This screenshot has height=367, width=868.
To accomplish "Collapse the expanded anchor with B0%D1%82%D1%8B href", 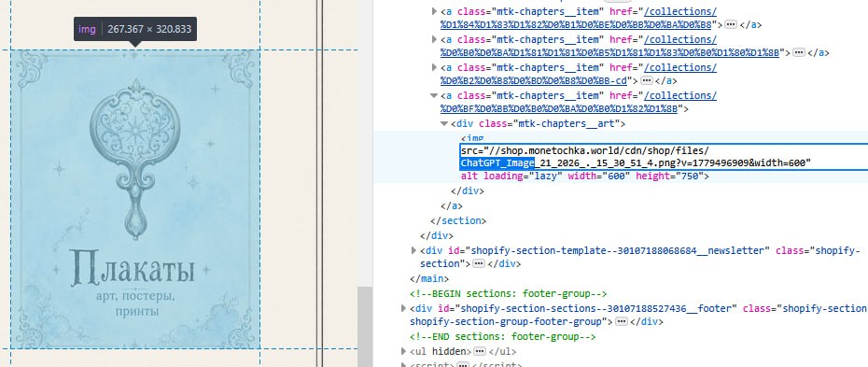I will point(435,95).
